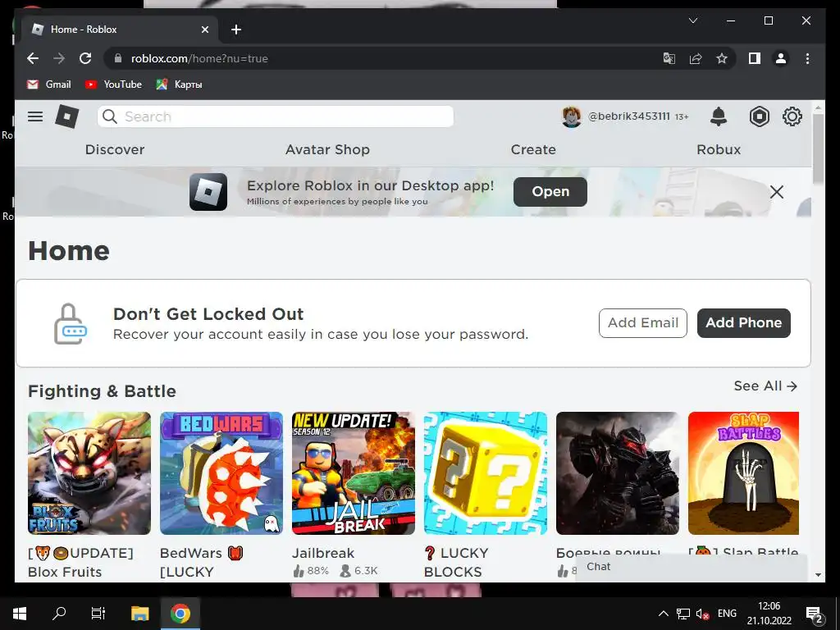Viewport: 840px width, 630px height.
Task: Open Карты bookmark
Action: click(x=179, y=84)
